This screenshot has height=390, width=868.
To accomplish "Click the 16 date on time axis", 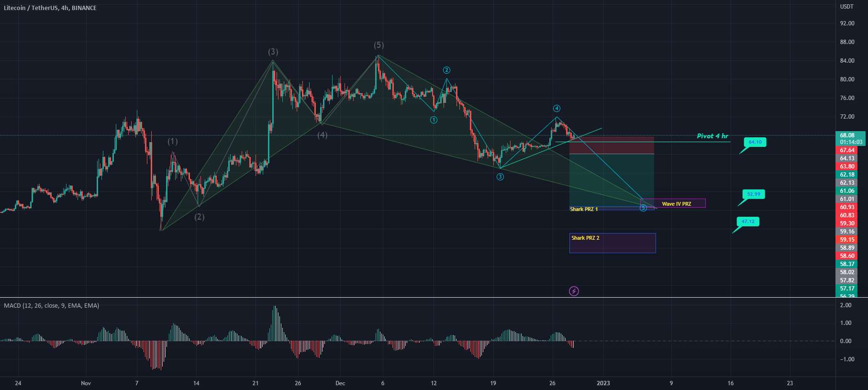I will click(731, 383).
